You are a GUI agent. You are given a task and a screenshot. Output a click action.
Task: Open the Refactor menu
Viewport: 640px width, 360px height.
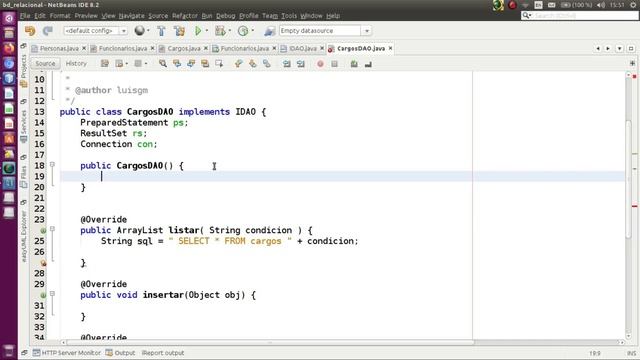pos(184,16)
